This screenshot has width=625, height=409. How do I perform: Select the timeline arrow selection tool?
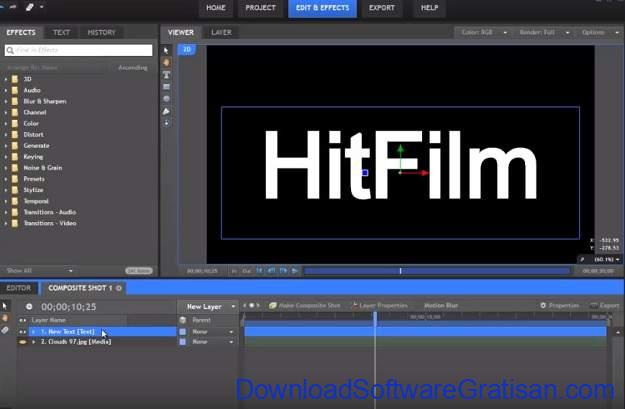pyautogui.click(x=5, y=306)
